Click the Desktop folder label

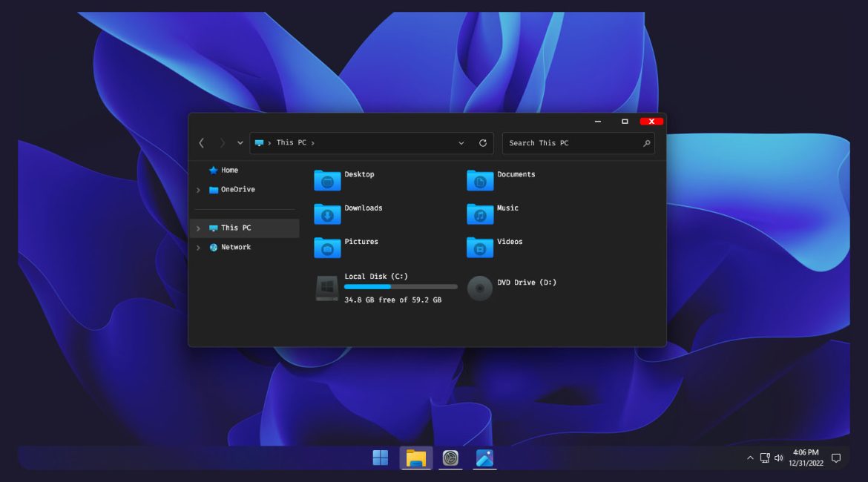click(x=359, y=174)
